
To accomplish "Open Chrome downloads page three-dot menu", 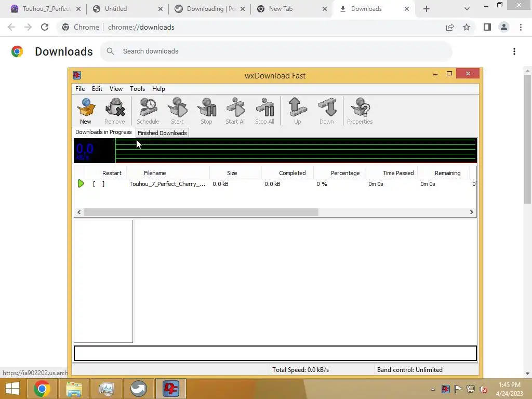I will click(514, 51).
